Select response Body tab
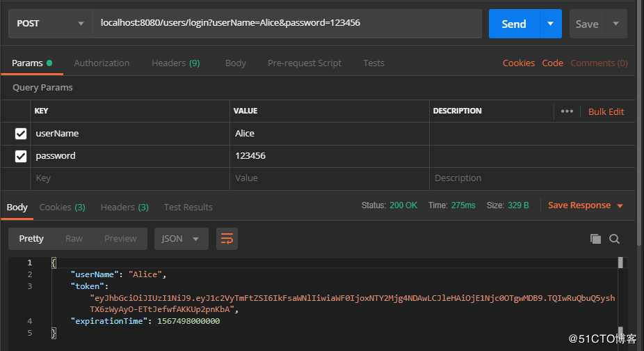Image resolution: width=644 pixels, height=351 pixels. pos(17,207)
